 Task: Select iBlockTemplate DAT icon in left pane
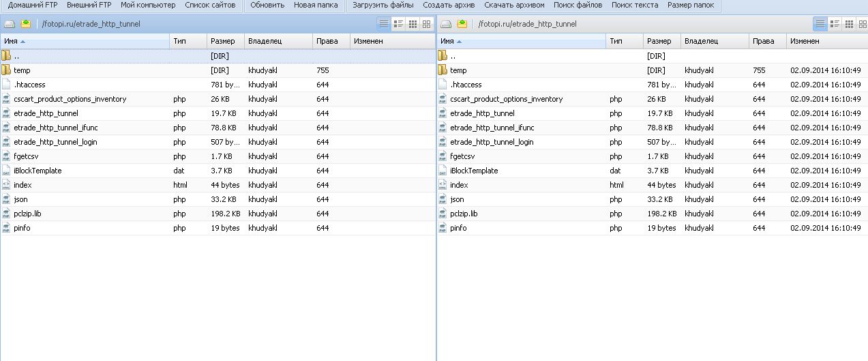point(6,170)
